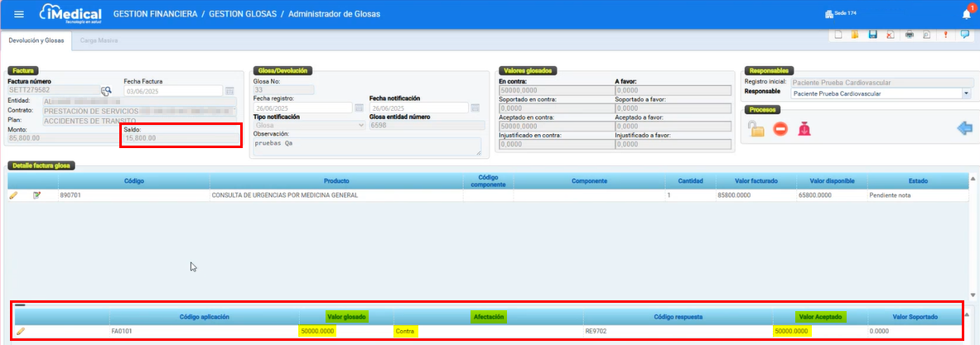The width and height of the screenshot is (980, 345).
Task: Open the Responsable dropdown
Action: coord(966,93)
